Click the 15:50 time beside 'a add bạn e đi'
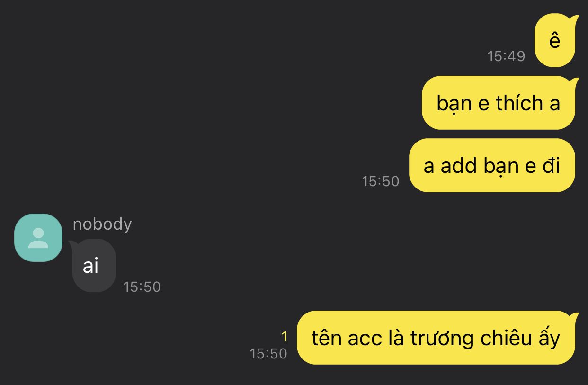This screenshot has width=588, height=385. [381, 181]
